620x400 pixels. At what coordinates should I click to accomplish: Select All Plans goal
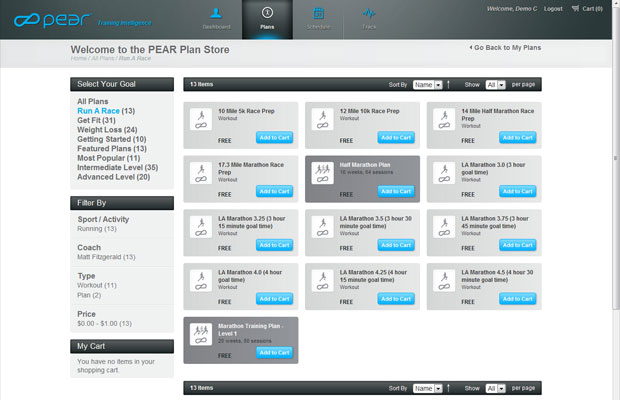tap(93, 101)
